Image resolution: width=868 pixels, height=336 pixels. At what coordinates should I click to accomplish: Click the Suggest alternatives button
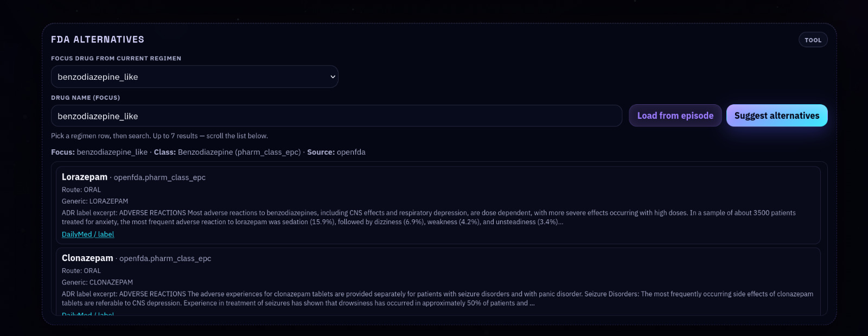pyautogui.click(x=777, y=116)
